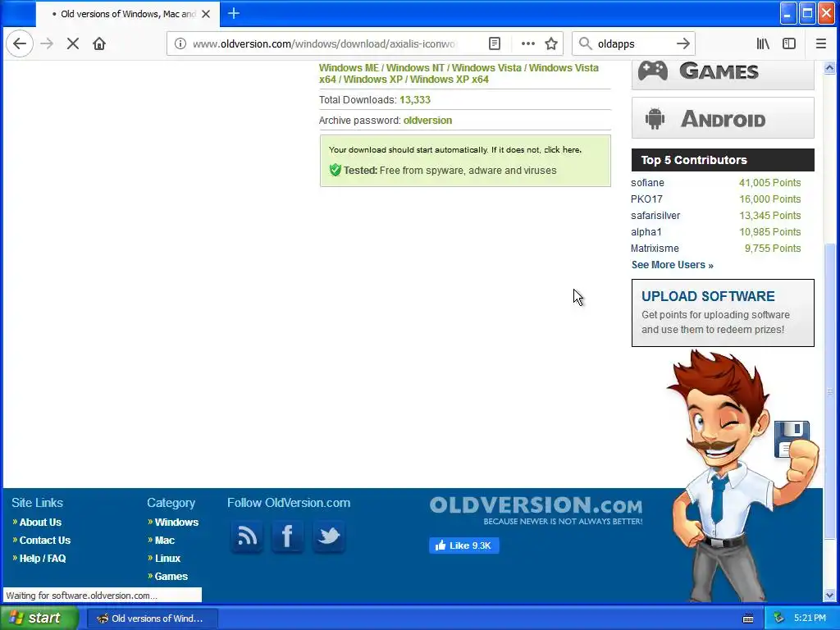Click the download 'click here' link
The image size is (840, 630).
(x=562, y=150)
